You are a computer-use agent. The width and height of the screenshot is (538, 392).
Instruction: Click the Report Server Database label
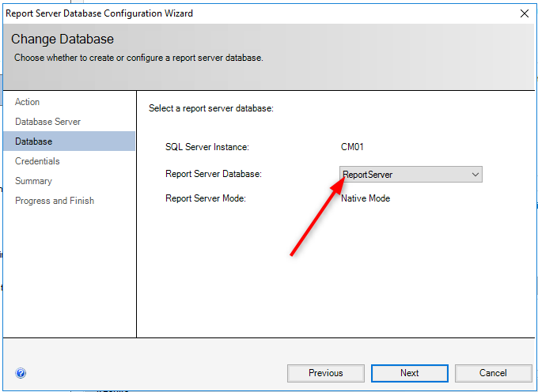(214, 174)
